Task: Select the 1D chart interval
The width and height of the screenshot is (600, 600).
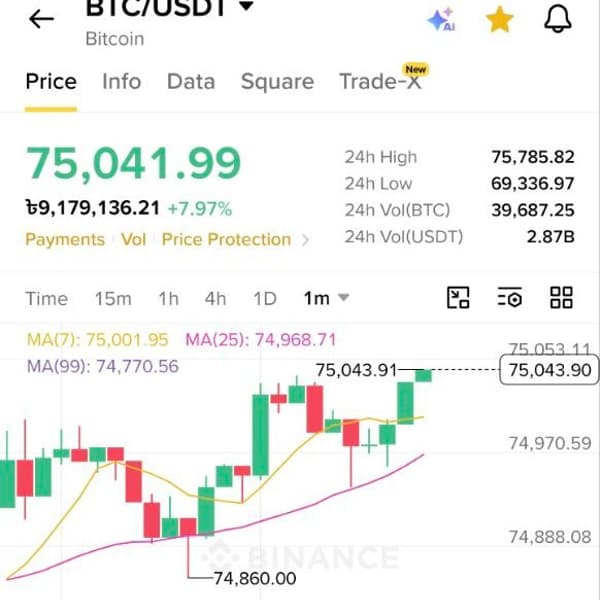Action: (265, 298)
